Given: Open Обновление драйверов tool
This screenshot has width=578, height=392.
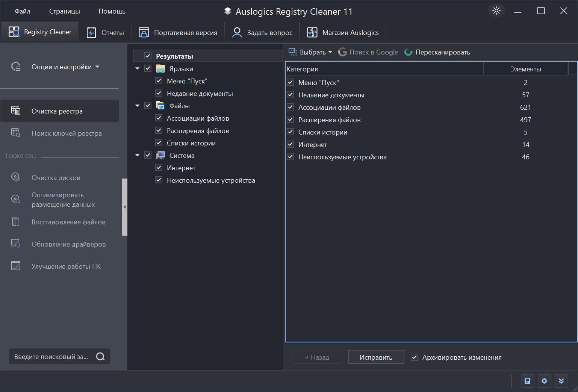Looking at the screenshot, I should pos(68,244).
